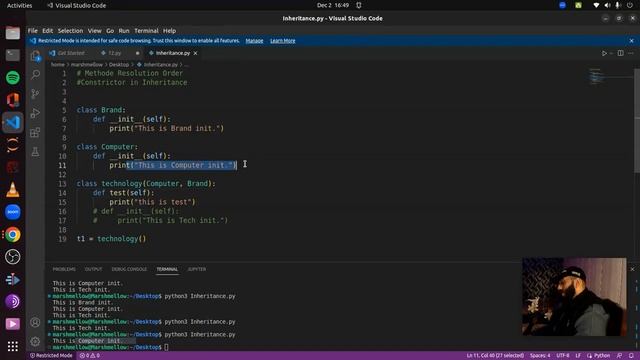Open errors and warnings count in status bar
The image size is (640, 360).
pyautogui.click(x=89, y=356)
